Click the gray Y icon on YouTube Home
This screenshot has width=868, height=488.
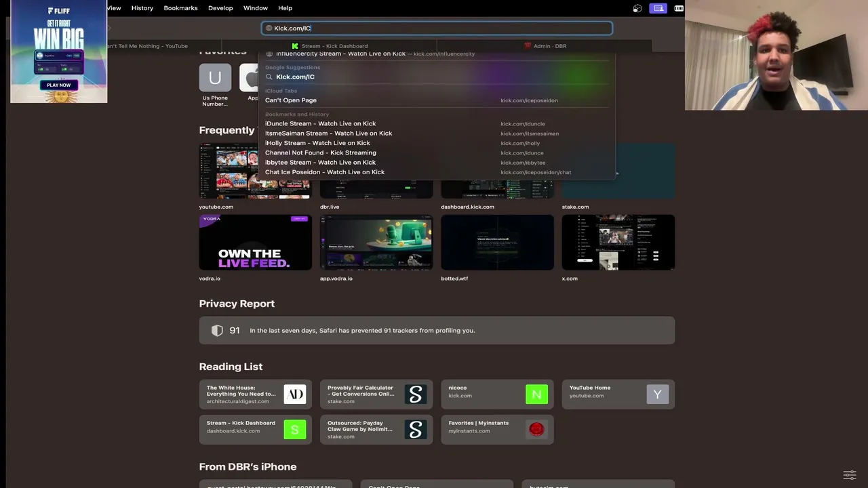(x=658, y=394)
